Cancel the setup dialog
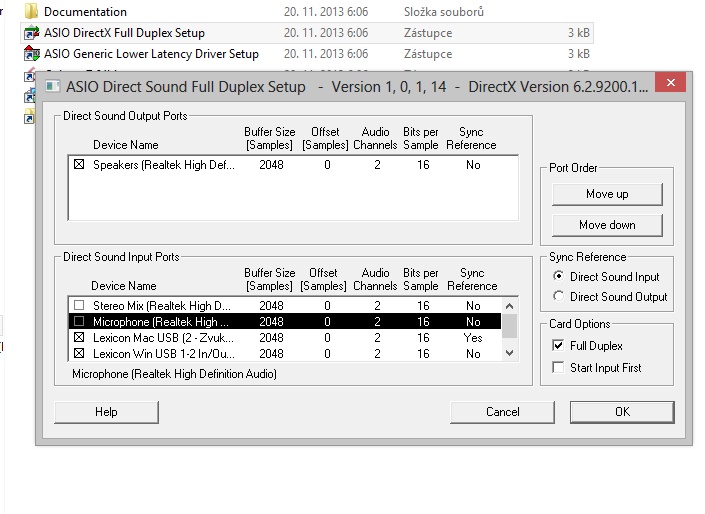Screen dimensions: 705x514 [x=502, y=412]
